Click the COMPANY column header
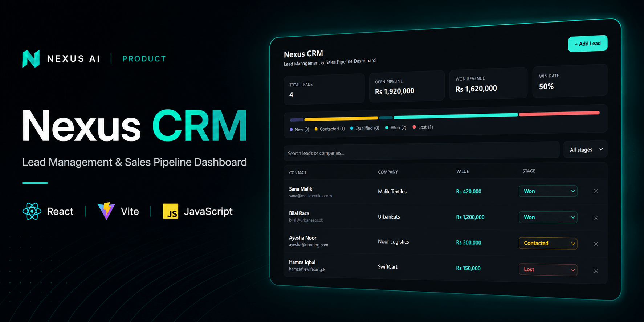This screenshot has width=644, height=322. (x=388, y=172)
